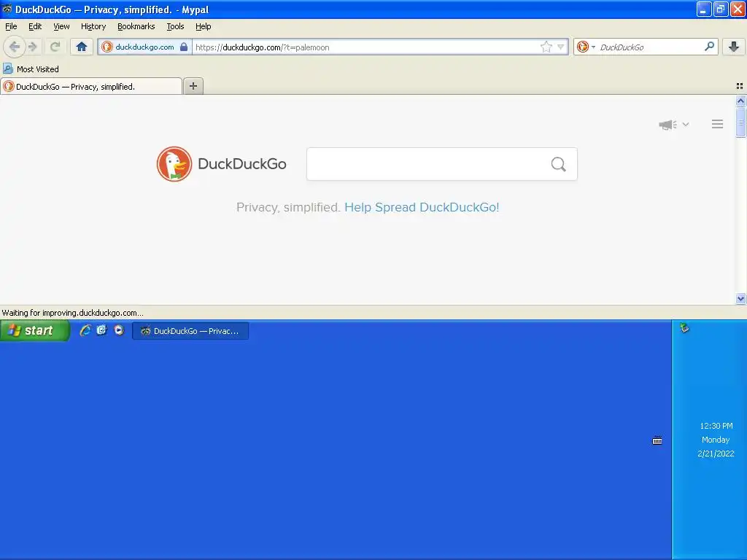Open the megaphone dropdown on the page
Image resolution: width=747 pixels, height=560 pixels.
tap(673, 125)
